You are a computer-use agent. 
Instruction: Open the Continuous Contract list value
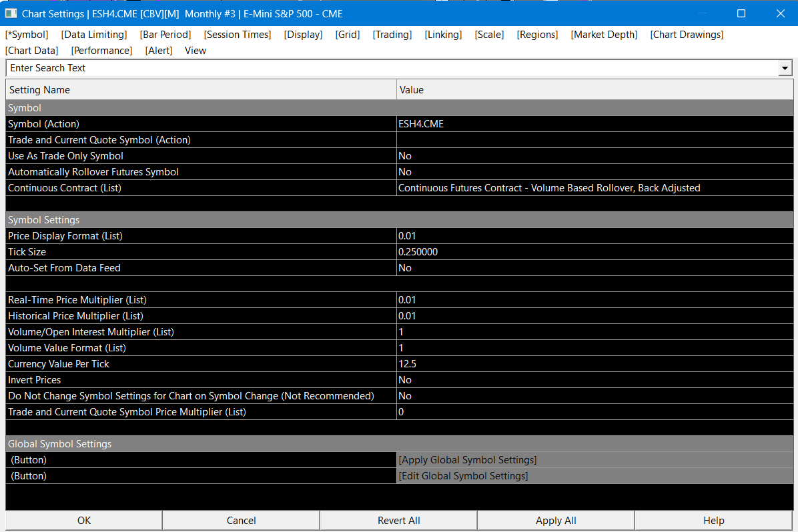tap(594, 188)
